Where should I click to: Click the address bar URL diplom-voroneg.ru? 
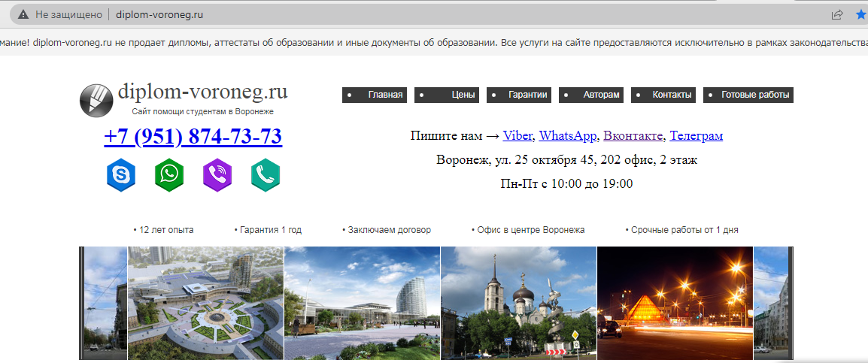pos(159,15)
